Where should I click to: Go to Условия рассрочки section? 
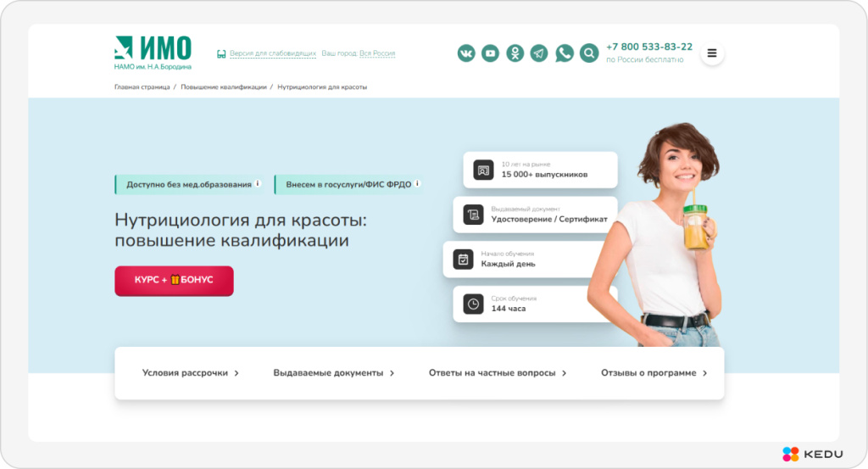(185, 373)
